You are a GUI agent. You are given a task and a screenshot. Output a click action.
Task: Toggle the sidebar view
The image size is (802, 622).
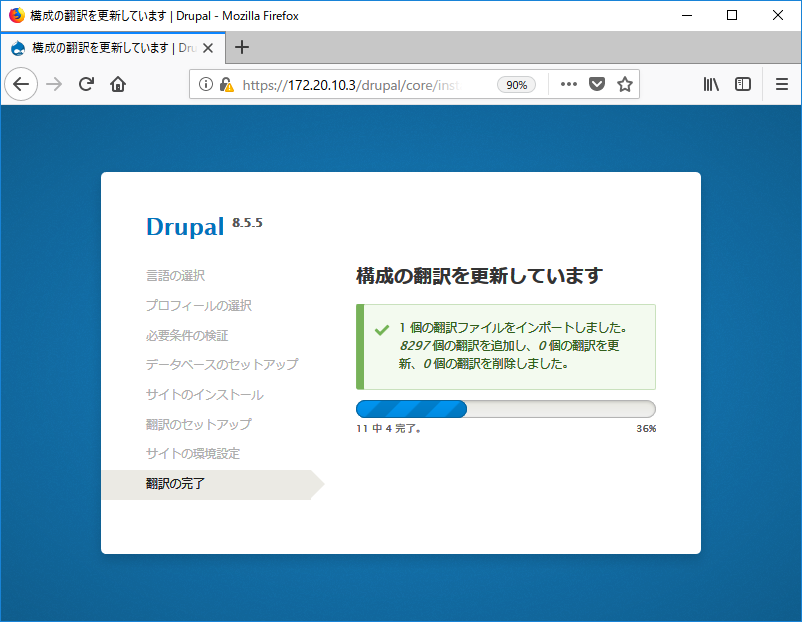click(x=743, y=84)
